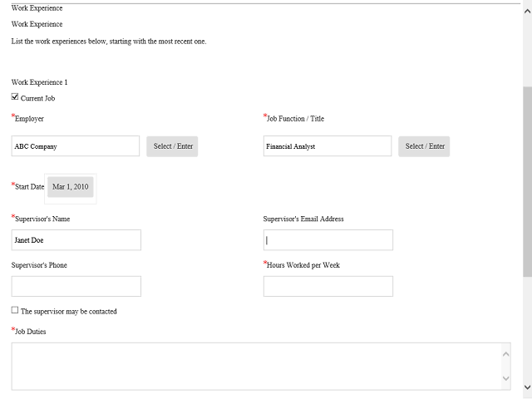Click the page scrollbar down arrow

[x=527, y=387]
